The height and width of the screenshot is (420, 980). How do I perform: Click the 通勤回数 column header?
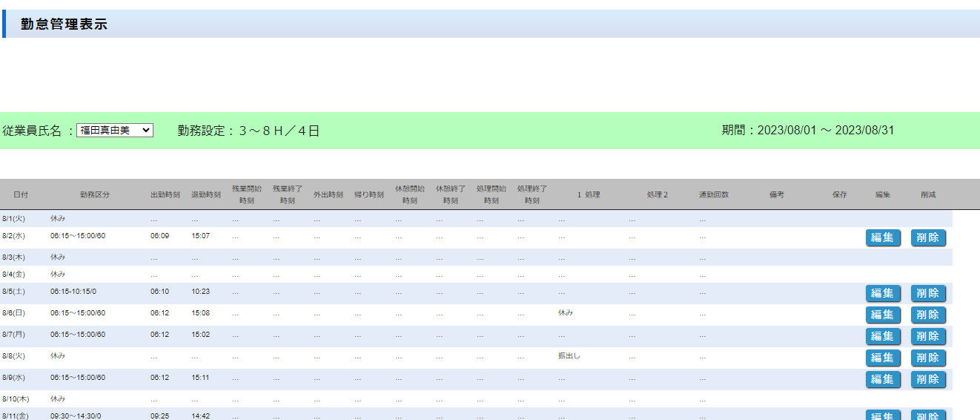[713, 194]
